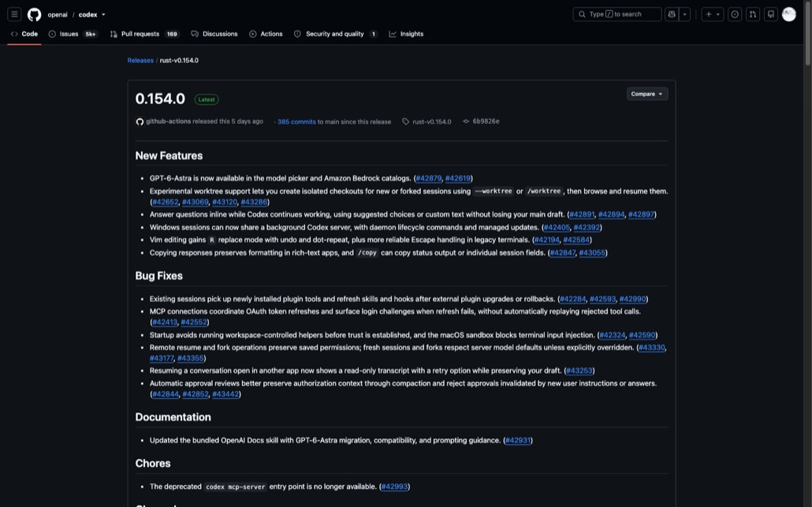Open pull request #42324
The image size is (812, 507).
(x=612, y=335)
